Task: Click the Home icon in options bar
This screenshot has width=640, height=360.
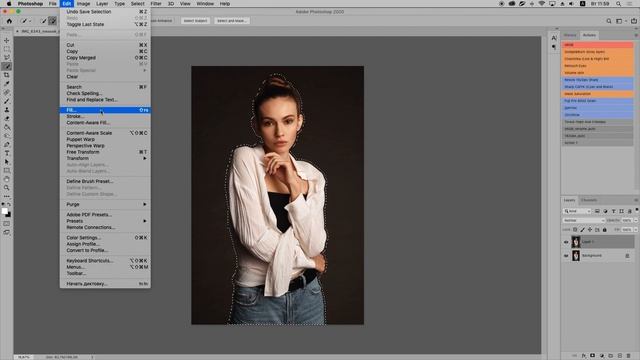Action: (9, 21)
